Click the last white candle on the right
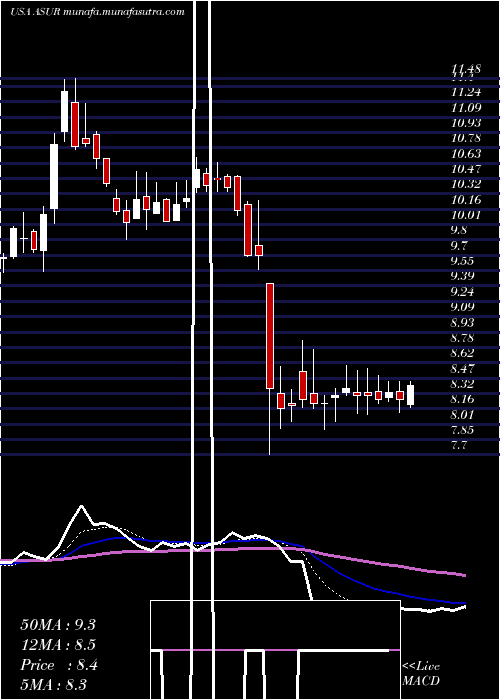This screenshot has height=700, width=500. tap(411, 395)
